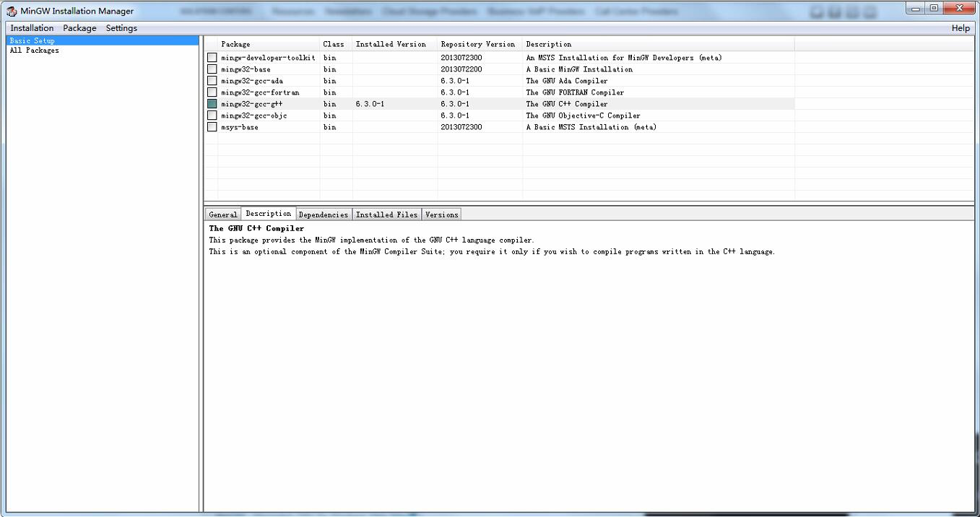
Task: Toggle the mingw32-gcc-objc checkbox
Action: [212, 116]
